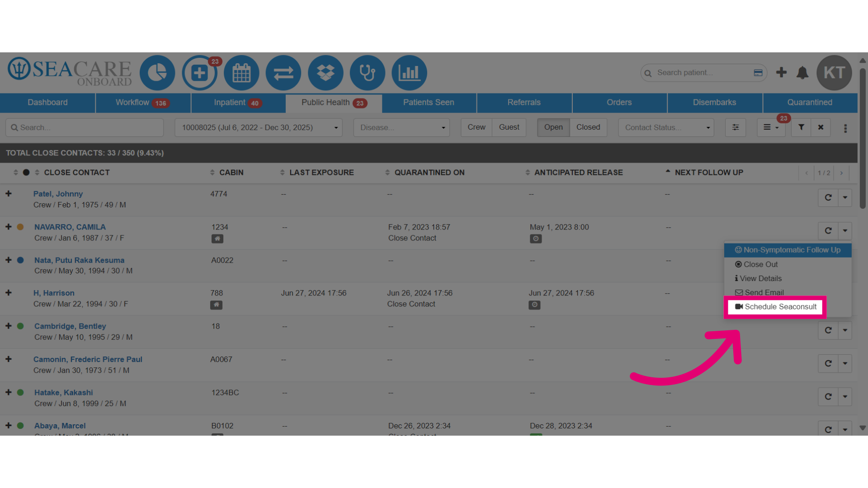Screen dimensions: 868x488
Task: Refresh Hatake, Kakashi row
Action: (828, 397)
